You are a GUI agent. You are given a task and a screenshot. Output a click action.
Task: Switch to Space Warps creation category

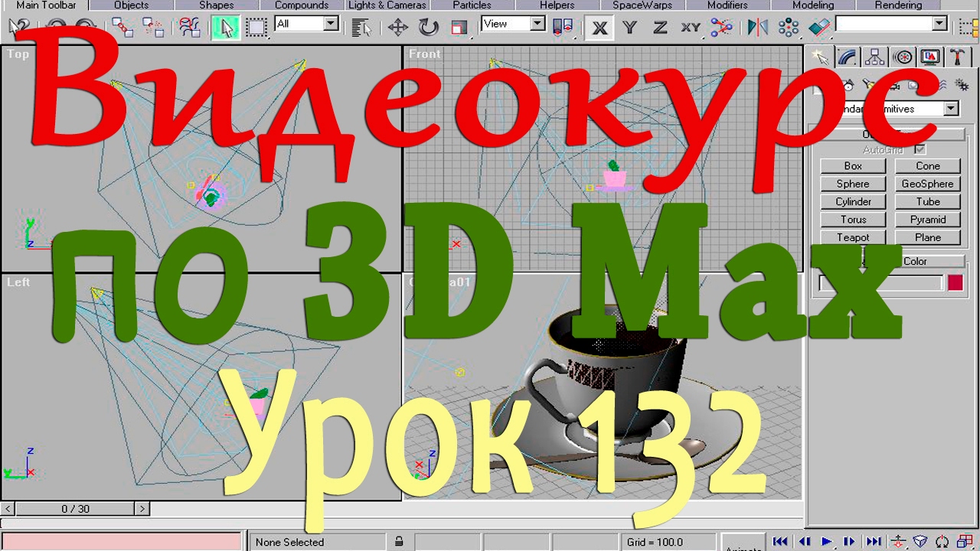coord(943,85)
